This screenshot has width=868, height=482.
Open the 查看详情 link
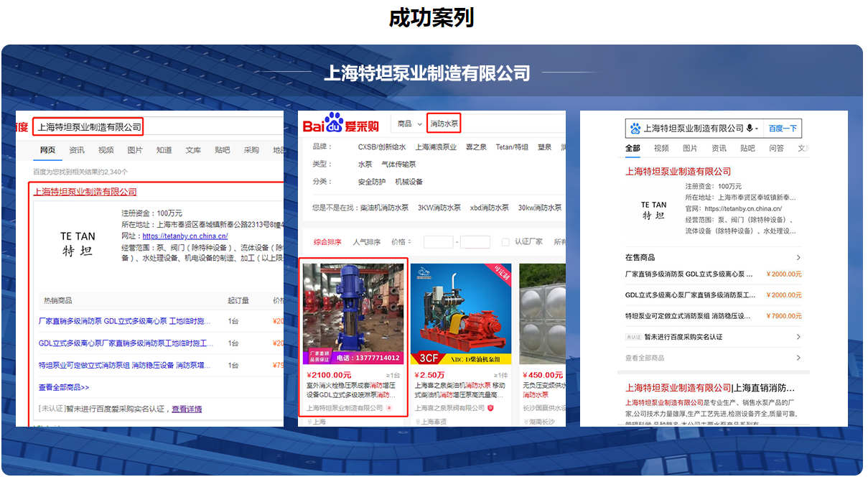coord(186,407)
